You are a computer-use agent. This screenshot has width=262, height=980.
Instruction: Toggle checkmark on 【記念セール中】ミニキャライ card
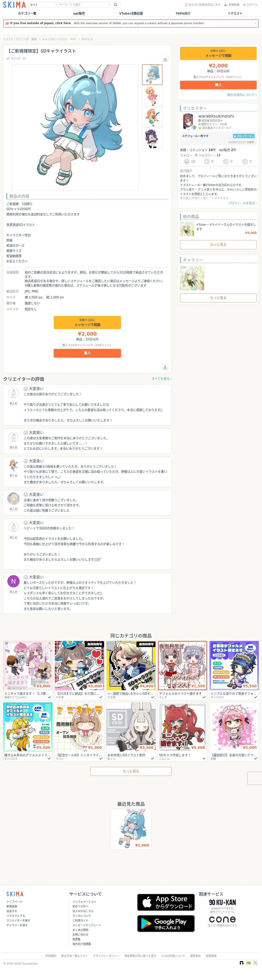101,759
